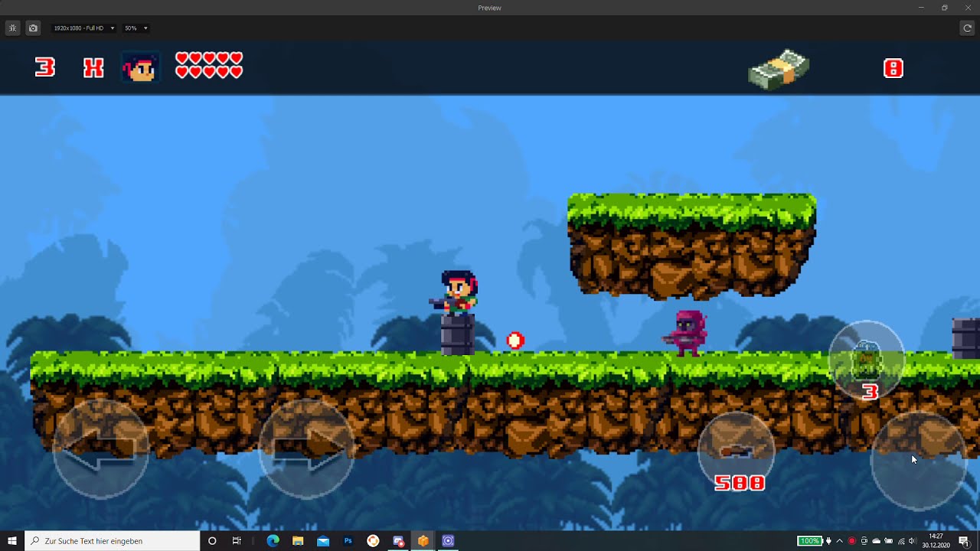Click the money counter showing 8
Viewport: 980px width, 551px height.
(893, 68)
